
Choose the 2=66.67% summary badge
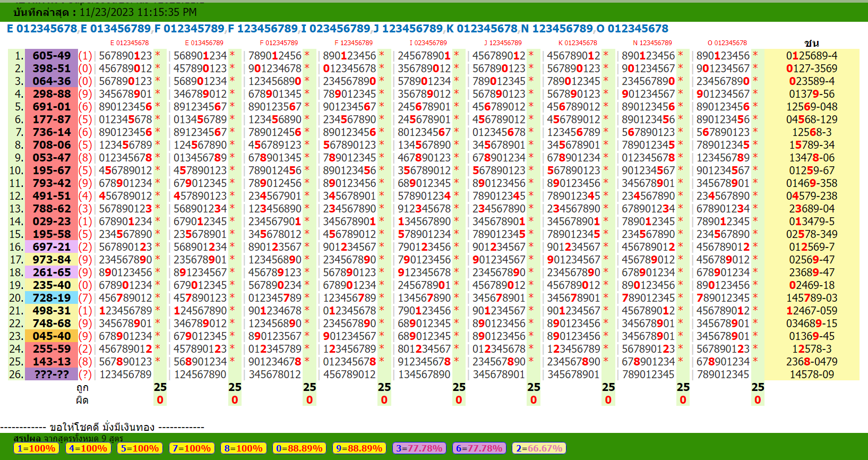pyautogui.click(x=539, y=448)
